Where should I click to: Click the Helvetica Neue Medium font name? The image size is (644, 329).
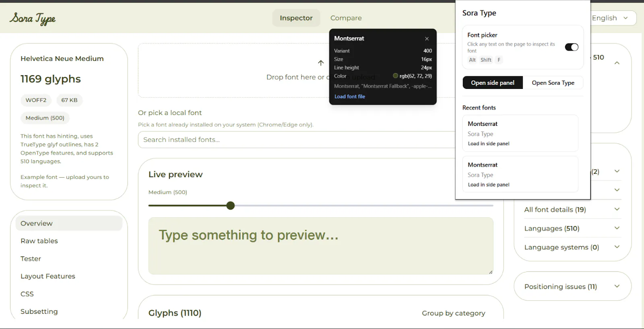[62, 58]
